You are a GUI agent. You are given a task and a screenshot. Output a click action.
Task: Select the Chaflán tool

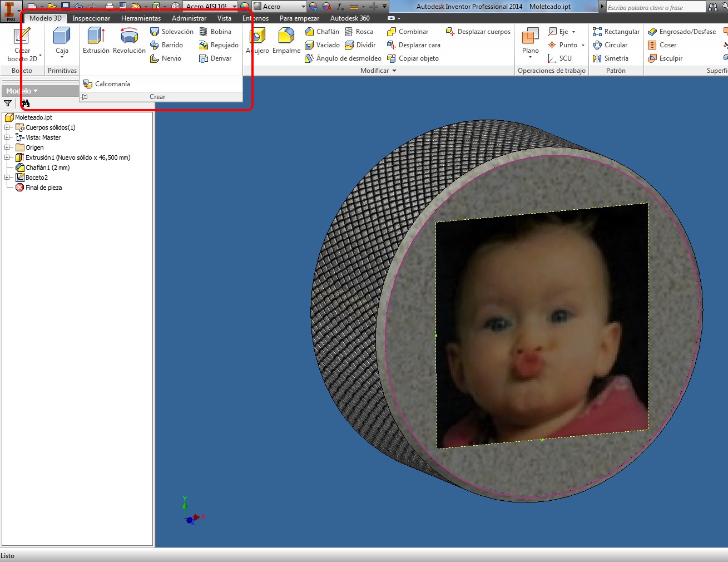point(322,32)
